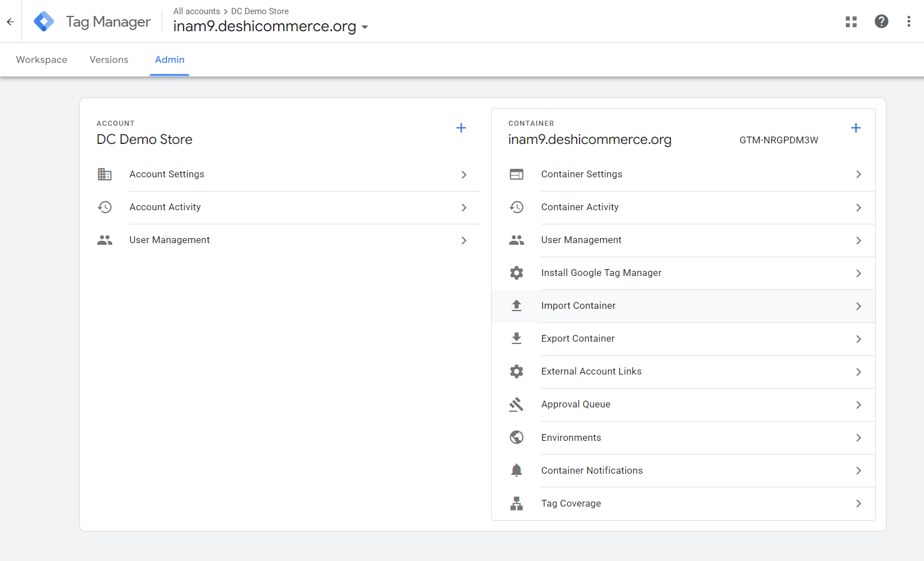The width and height of the screenshot is (924, 561).
Task: Switch to the Versions tab
Action: tap(109, 59)
